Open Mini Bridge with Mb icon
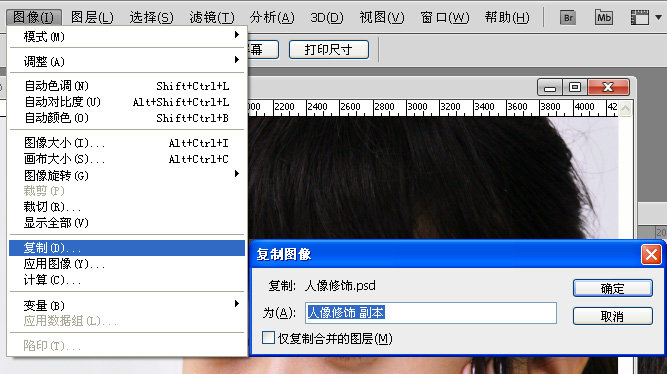667x374 pixels. point(604,18)
